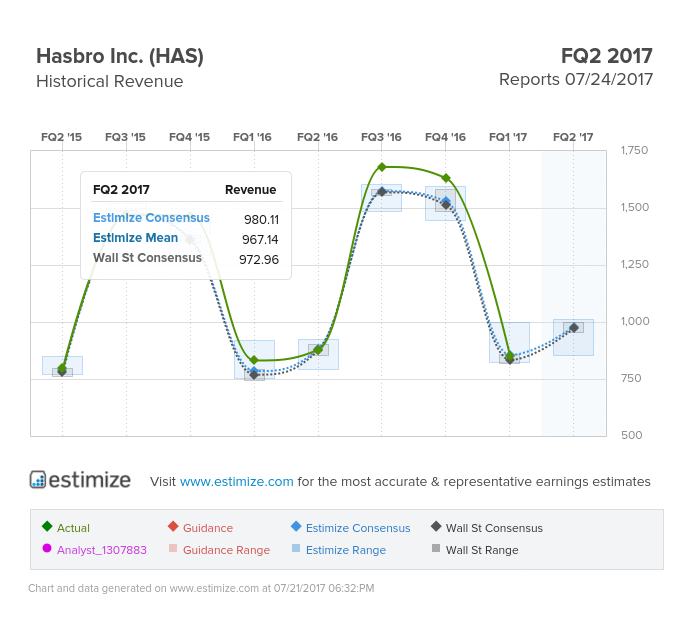Click the FQ3 '16 actual revenue green marker
Viewport: 685px width, 620px height.
[x=382, y=167]
